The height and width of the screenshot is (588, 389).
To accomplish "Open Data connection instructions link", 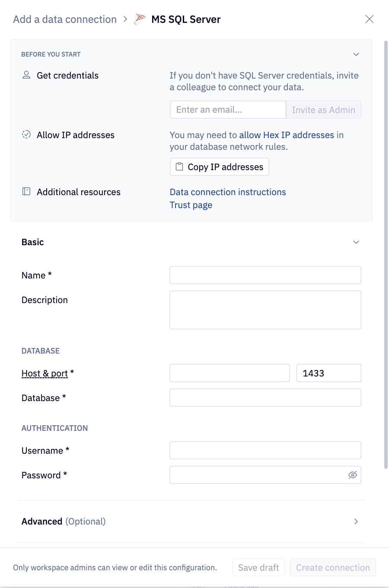I will pos(228,192).
